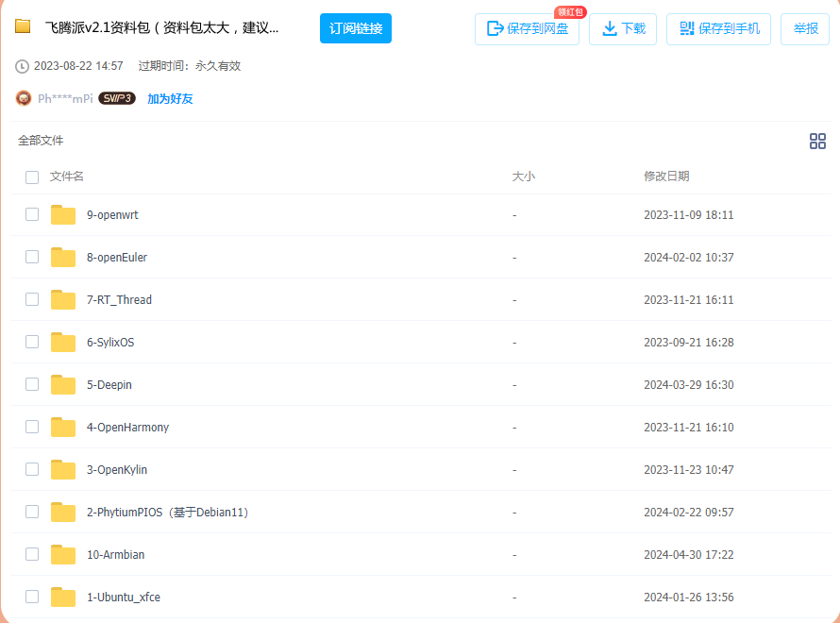This screenshot has height=623, width=840.
Task: Click 保存到网盘 save to netdisk button
Action: click(x=528, y=29)
